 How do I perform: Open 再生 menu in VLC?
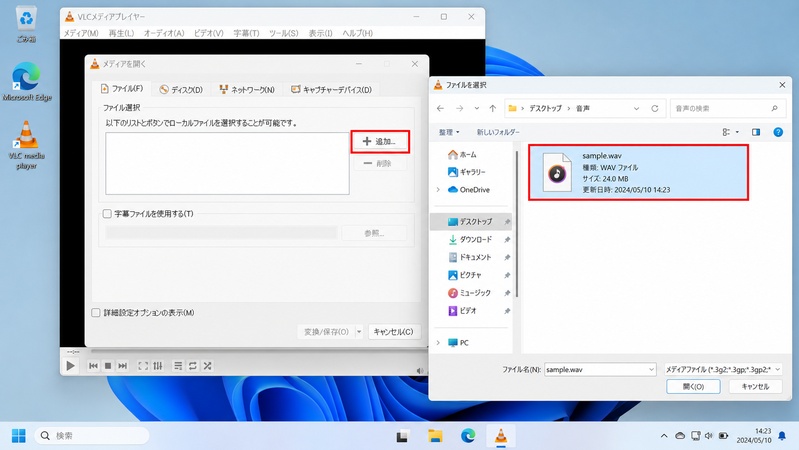tap(121, 33)
